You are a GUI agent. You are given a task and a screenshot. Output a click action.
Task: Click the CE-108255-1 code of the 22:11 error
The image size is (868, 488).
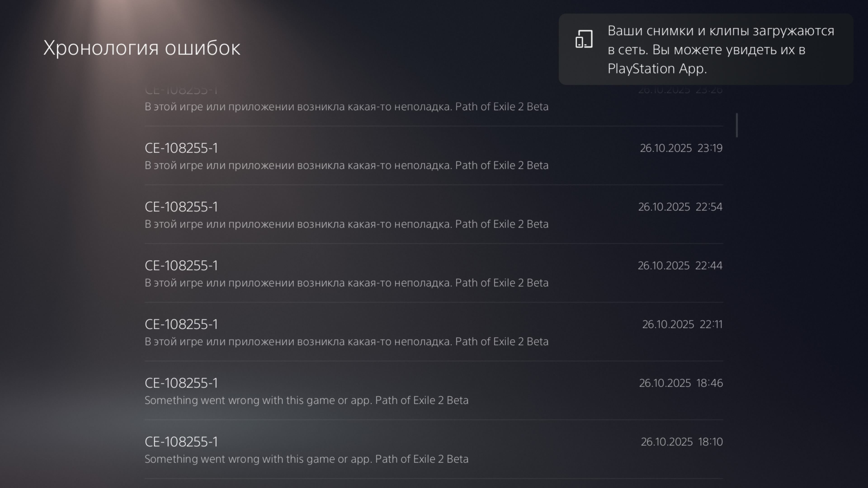[181, 324]
